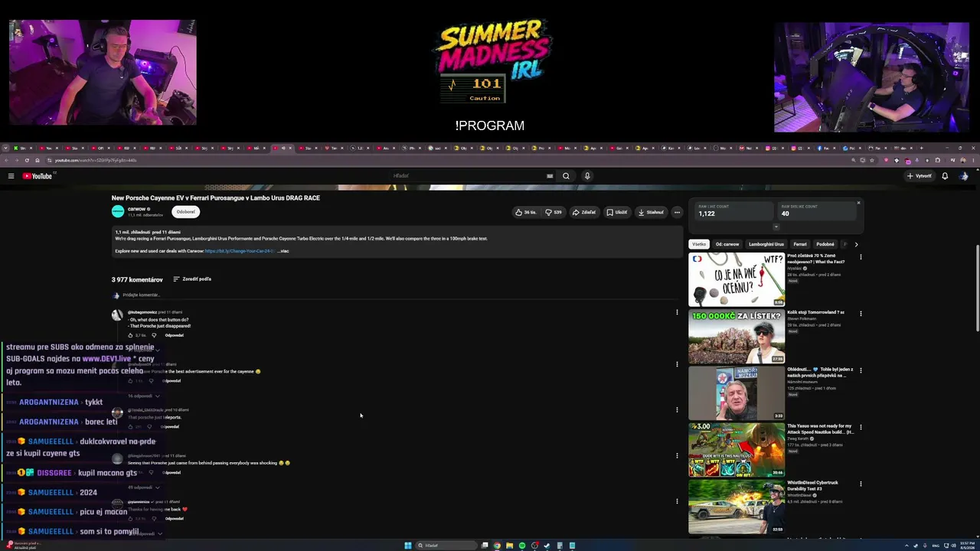Click the Windows taskbar search box
Viewport: 980px width, 551px height.
coord(446,546)
